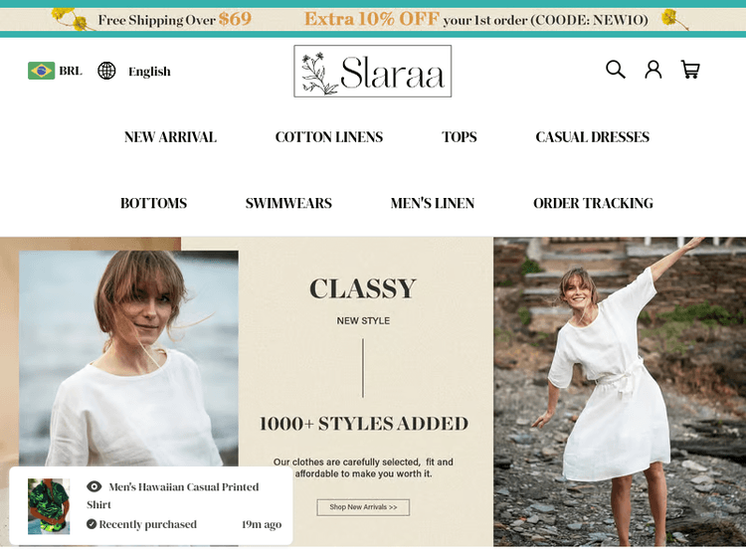This screenshot has width=746, height=560.
Task: Click the Slaraa logo
Action: coord(373,72)
